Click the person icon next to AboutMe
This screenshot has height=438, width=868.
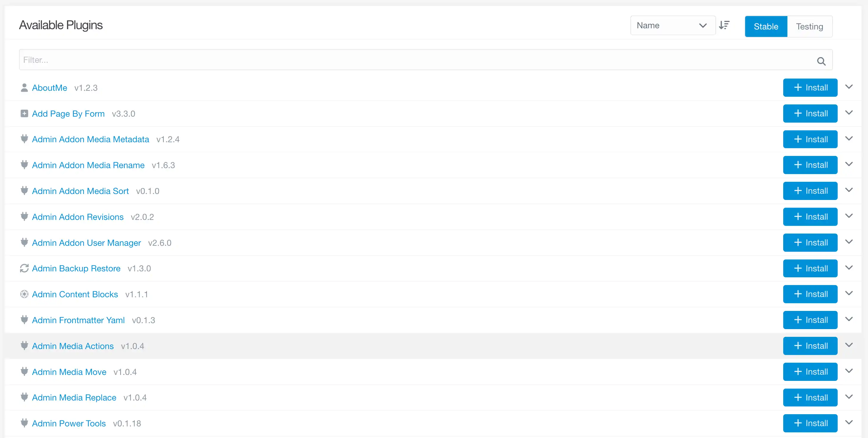[x=24, y=87]
